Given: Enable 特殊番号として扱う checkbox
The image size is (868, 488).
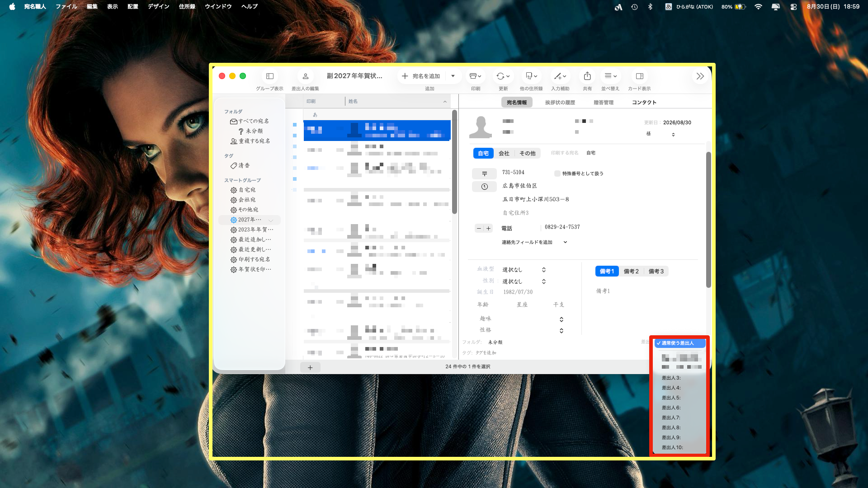Looking at the screenshot, I should click(557, 174).
